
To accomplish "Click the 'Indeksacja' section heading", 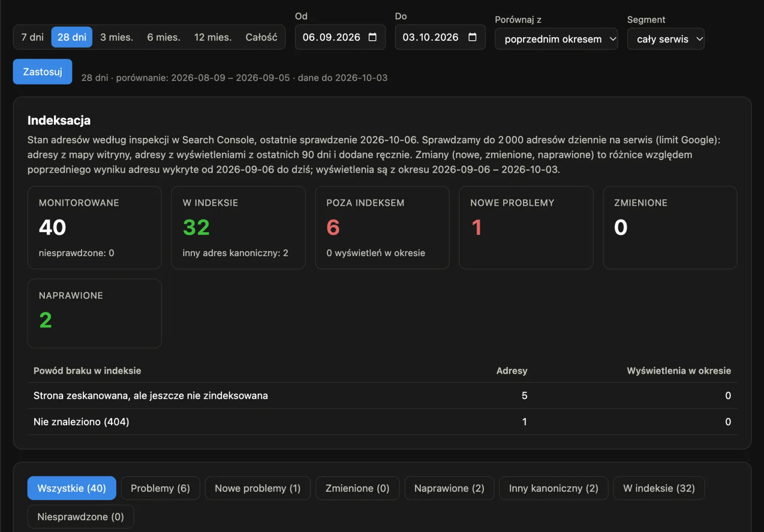I will (59, 120).
